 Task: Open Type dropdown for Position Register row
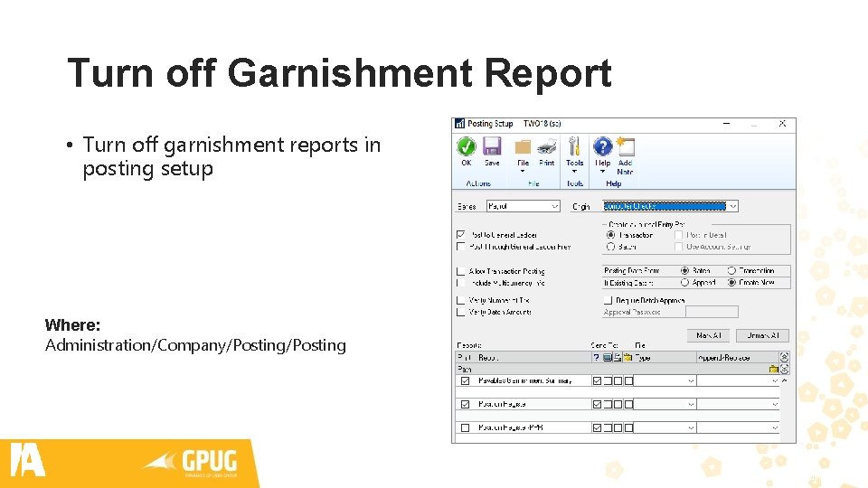(x=691, y=405)
